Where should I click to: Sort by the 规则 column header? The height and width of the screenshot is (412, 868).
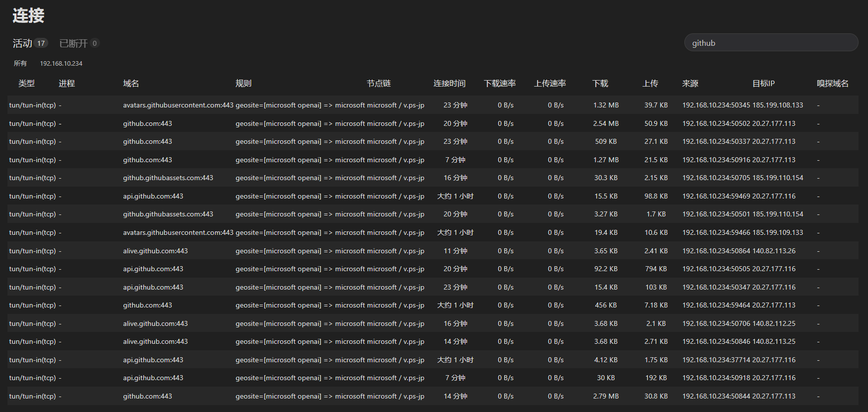243,84
